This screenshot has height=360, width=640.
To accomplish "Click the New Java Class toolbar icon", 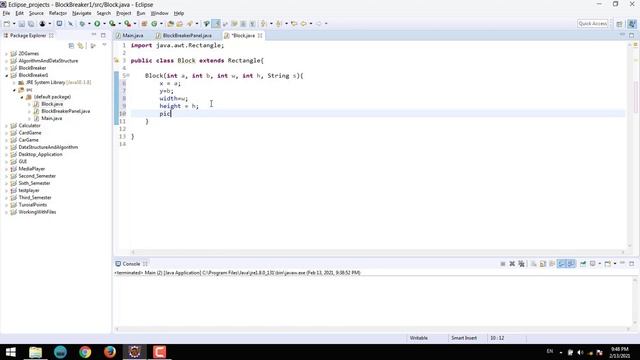I will point(154,24).
